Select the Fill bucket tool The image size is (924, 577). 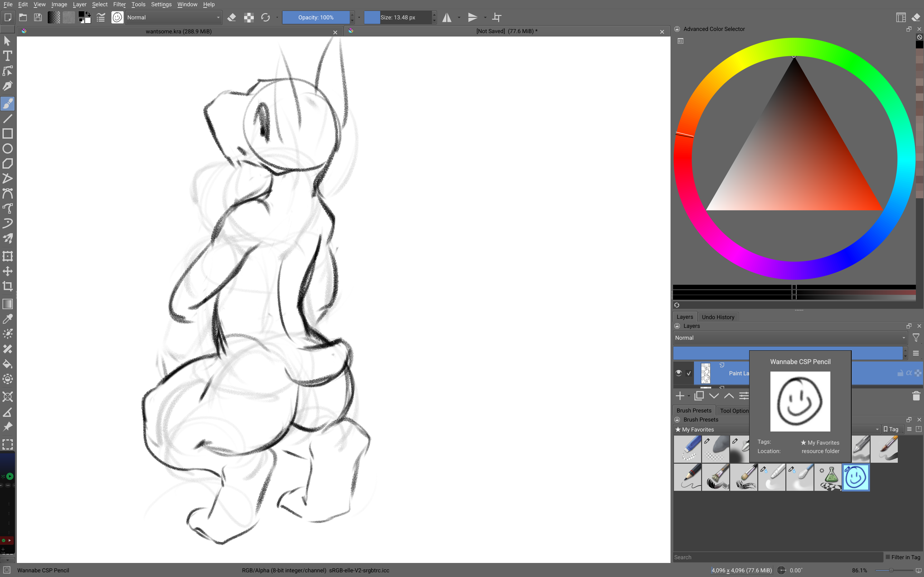7,364
